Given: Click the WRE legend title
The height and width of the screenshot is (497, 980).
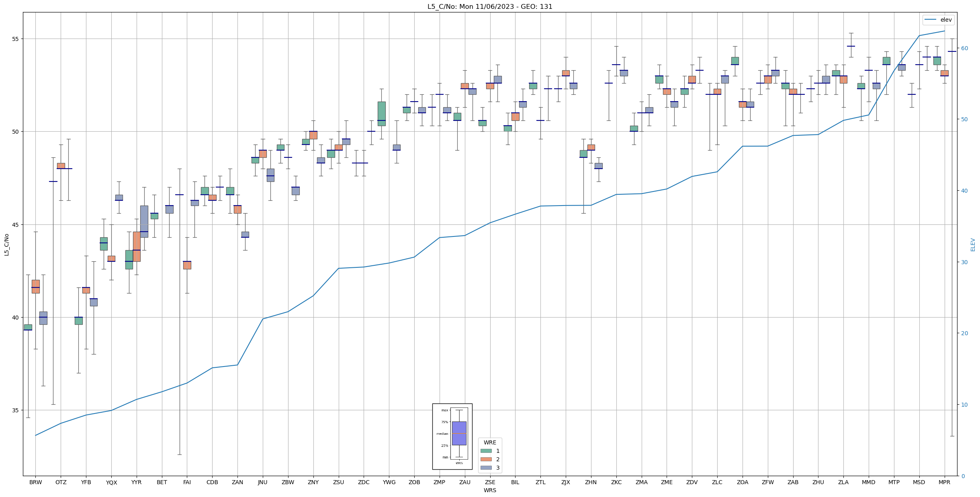Looking at the screenshot, I should point(490,442).
